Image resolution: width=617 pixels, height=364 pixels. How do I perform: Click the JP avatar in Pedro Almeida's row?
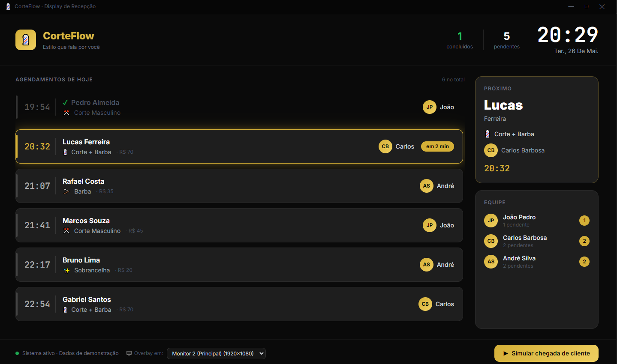[x=430, y=107]
